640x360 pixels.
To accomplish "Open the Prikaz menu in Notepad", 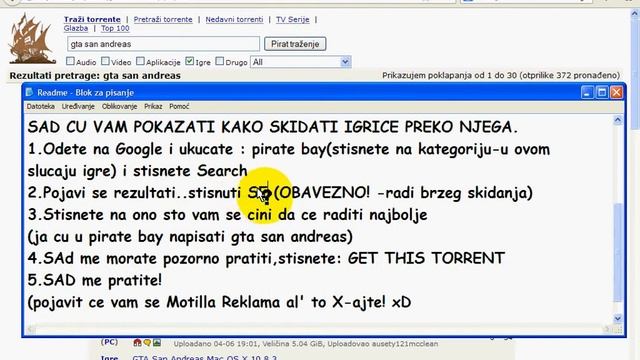I will click(x=153, y=106).
